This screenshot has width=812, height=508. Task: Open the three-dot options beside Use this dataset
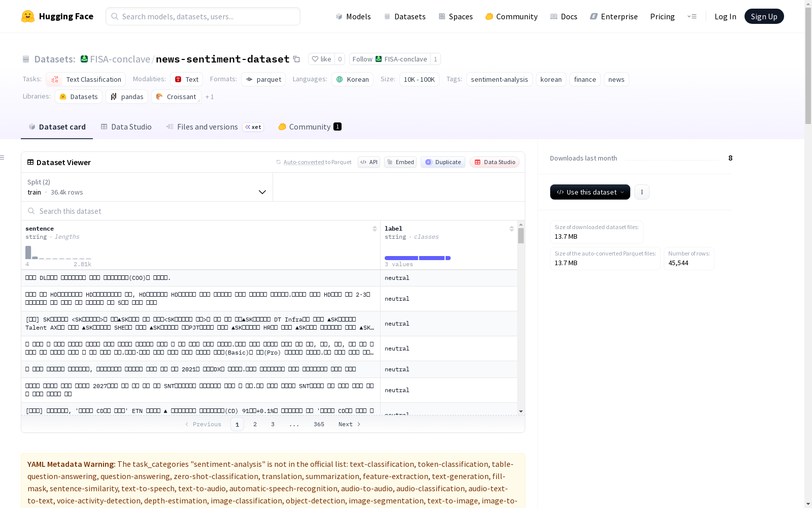pyautogui.click(x=642, y=192)
